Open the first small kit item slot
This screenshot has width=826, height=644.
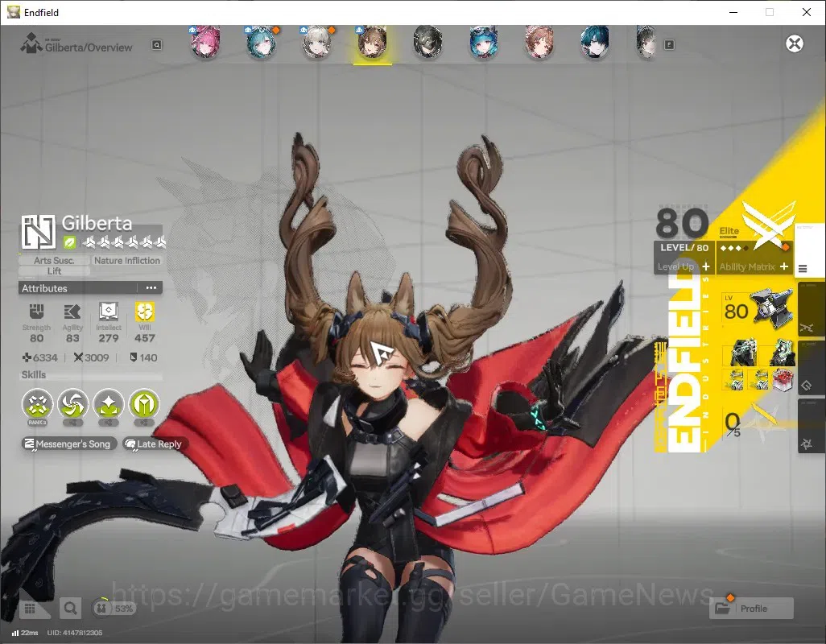733,380
